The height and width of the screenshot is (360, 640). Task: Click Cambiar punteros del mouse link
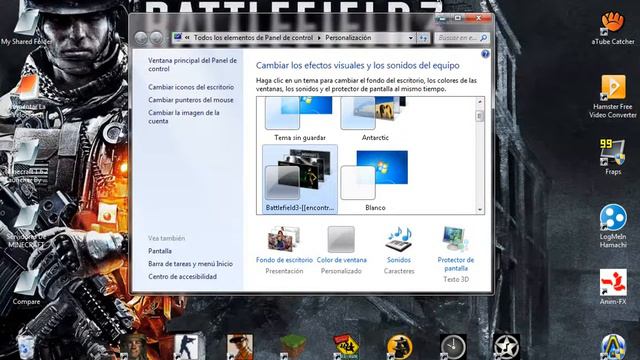[191, 100]
